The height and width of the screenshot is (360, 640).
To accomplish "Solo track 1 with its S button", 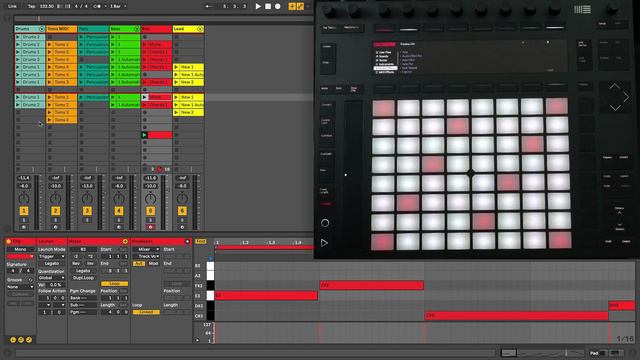I will tap(24, 220).
